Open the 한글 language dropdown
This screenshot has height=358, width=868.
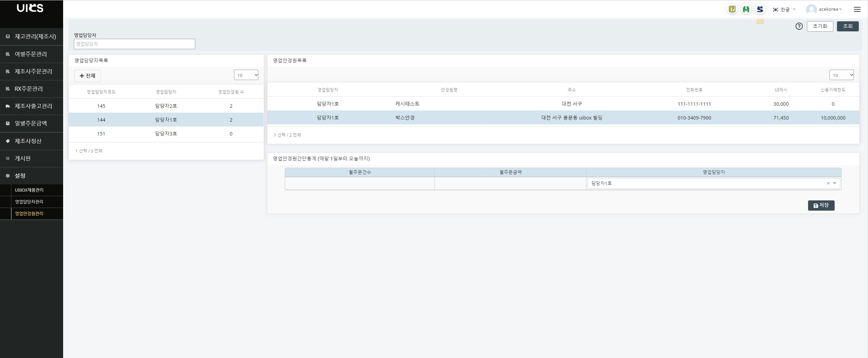pos(784,9)
